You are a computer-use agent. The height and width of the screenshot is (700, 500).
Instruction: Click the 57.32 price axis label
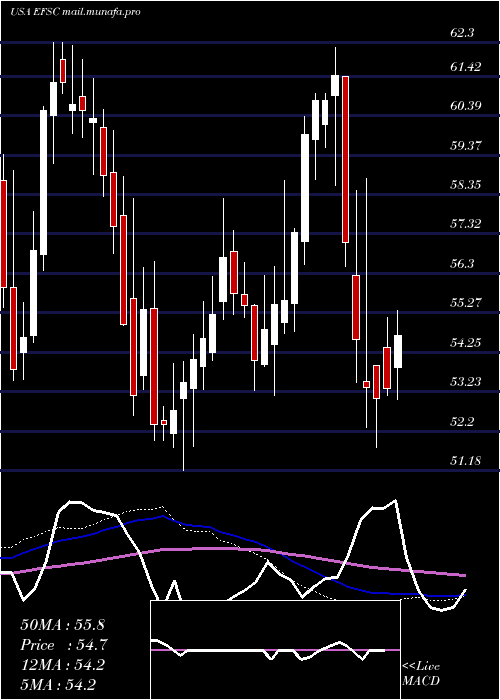[466, 224]
